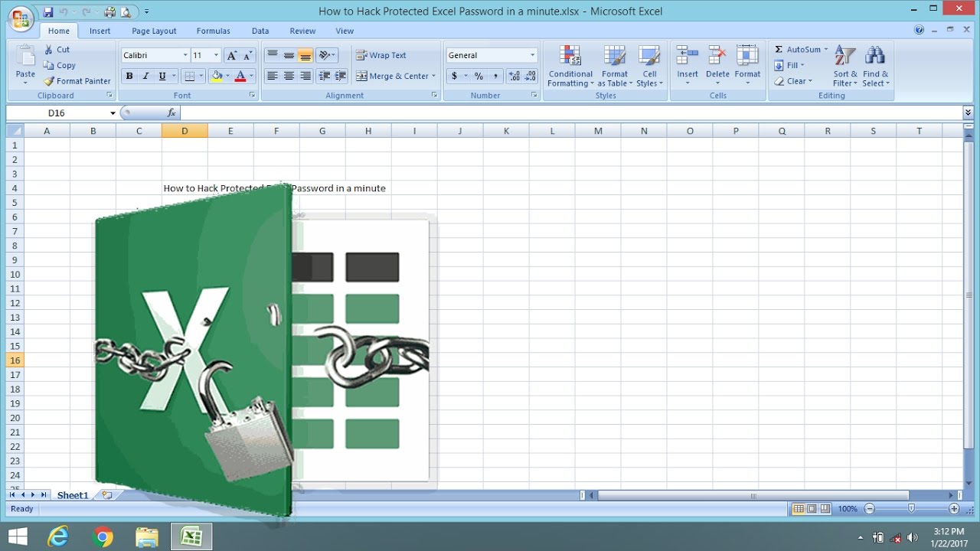
Task: Align text right
Action: point(305,76)
